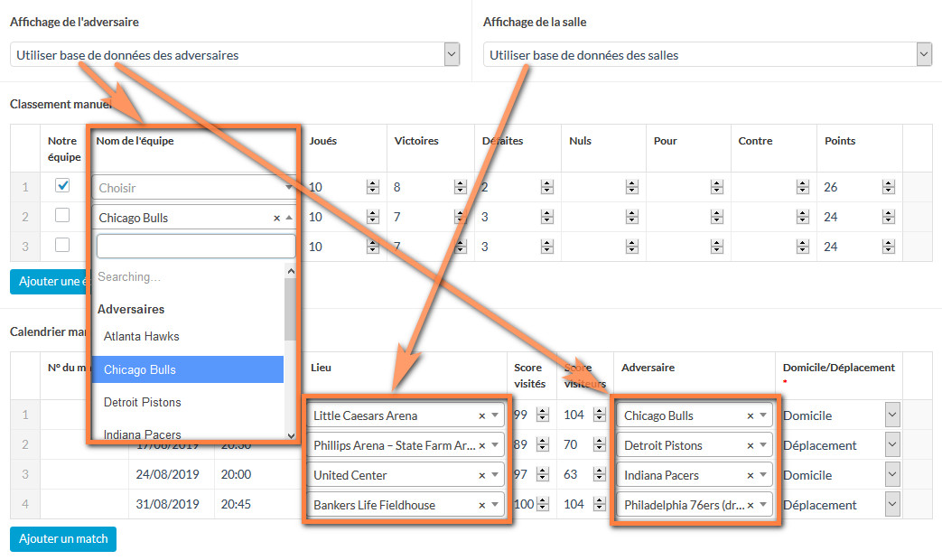Click dropdown list scroll down arrow
This screenshot has height=560, width=942.
tap(291, 435)
